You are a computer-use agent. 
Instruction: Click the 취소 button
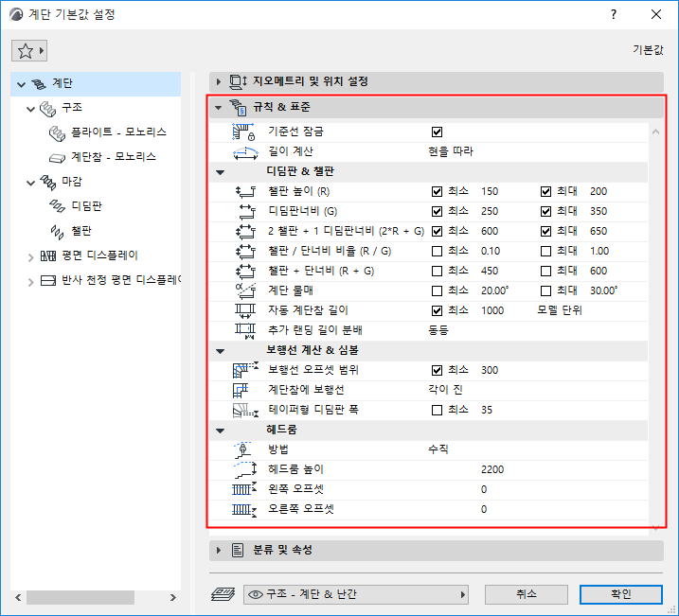(x=527, y=594)
